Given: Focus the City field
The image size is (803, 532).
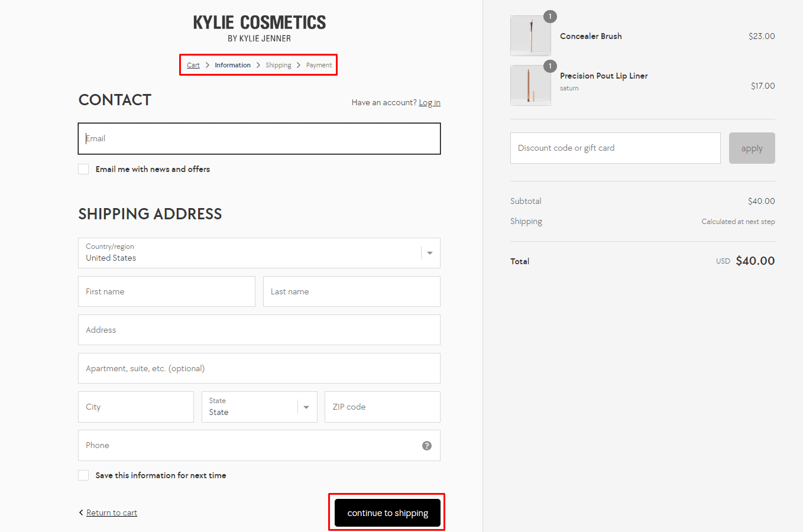Looking at the screenshot, I should [x=136, y=407].
